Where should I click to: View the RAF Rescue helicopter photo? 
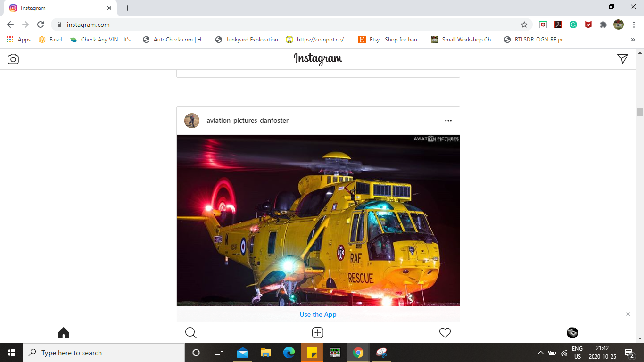pos(318,221)
